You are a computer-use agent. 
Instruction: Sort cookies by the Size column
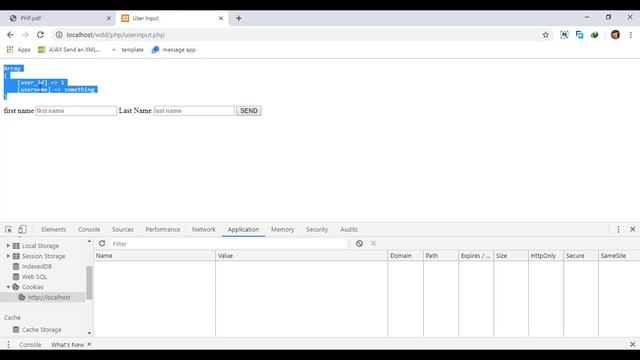511,256
